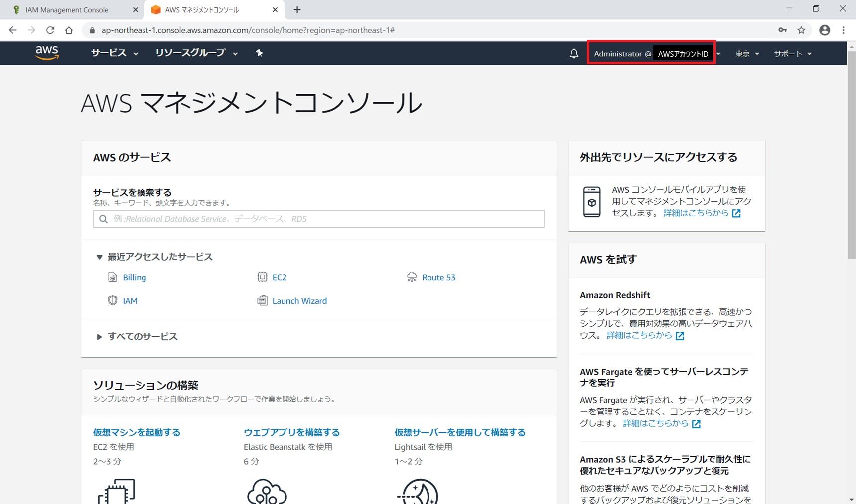
Task: Open the Route 53 service link
Action: (x=439, y=277)
